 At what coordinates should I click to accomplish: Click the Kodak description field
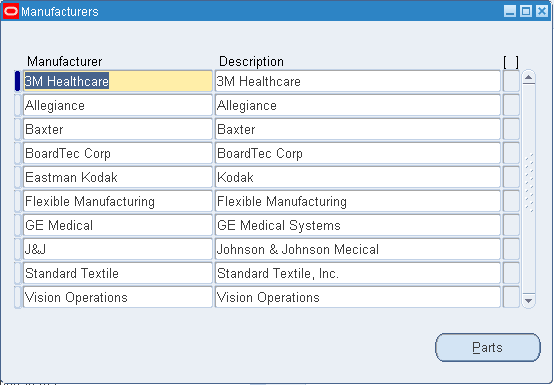pos(358,177)
